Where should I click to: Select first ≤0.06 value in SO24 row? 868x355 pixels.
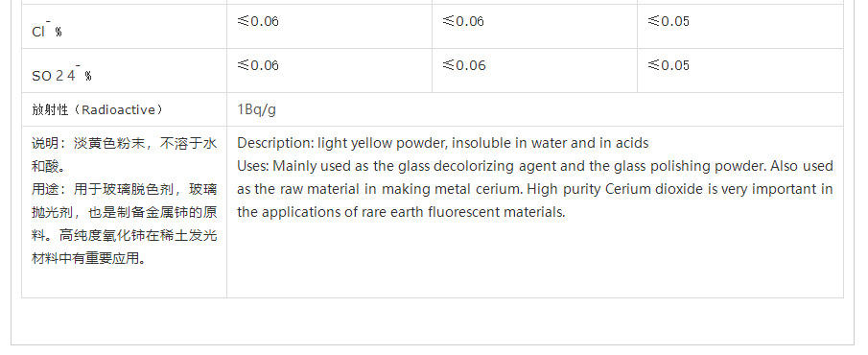coord(258,65)
